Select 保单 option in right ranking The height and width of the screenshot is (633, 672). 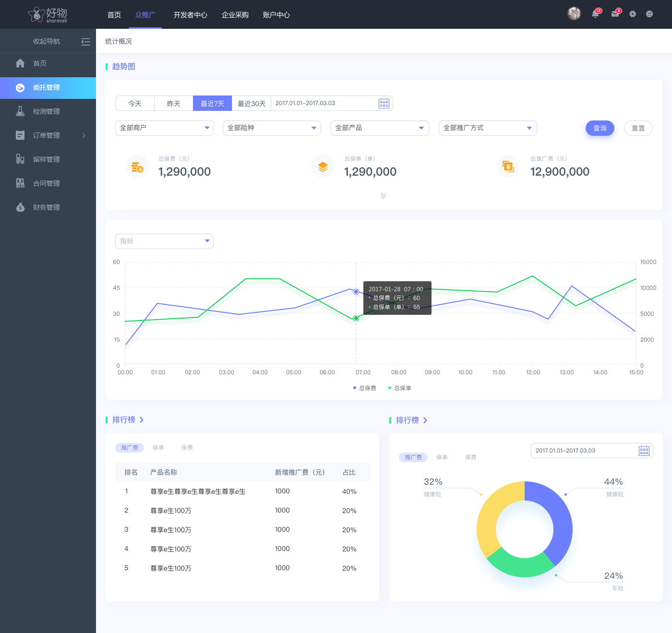(442, 457)
